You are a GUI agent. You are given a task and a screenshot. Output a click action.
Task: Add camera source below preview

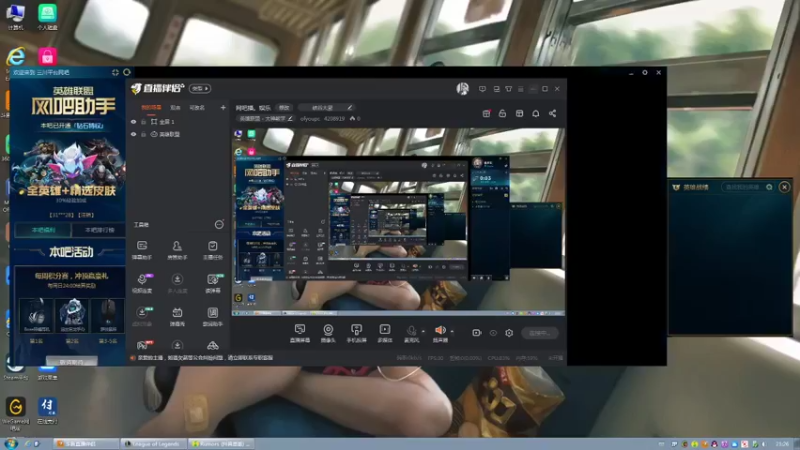(328, 333)
